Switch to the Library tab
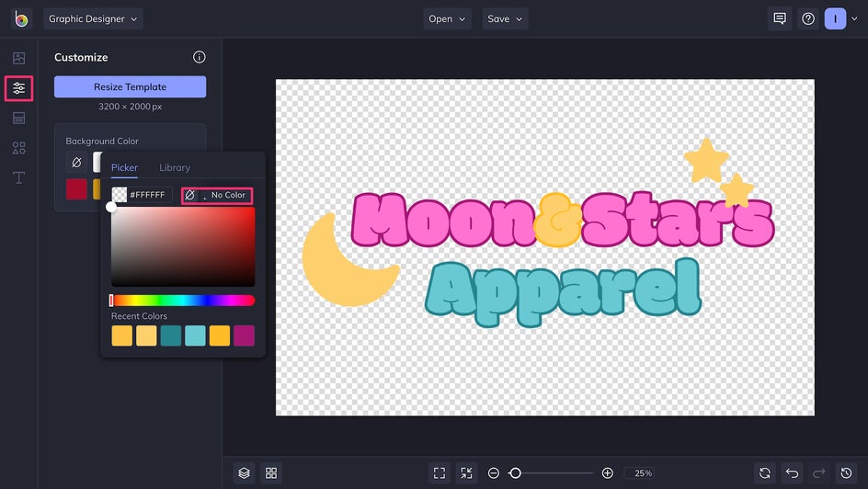Image resolution: width=868 pixels, height=489 pixels. (x=175, y=167)
